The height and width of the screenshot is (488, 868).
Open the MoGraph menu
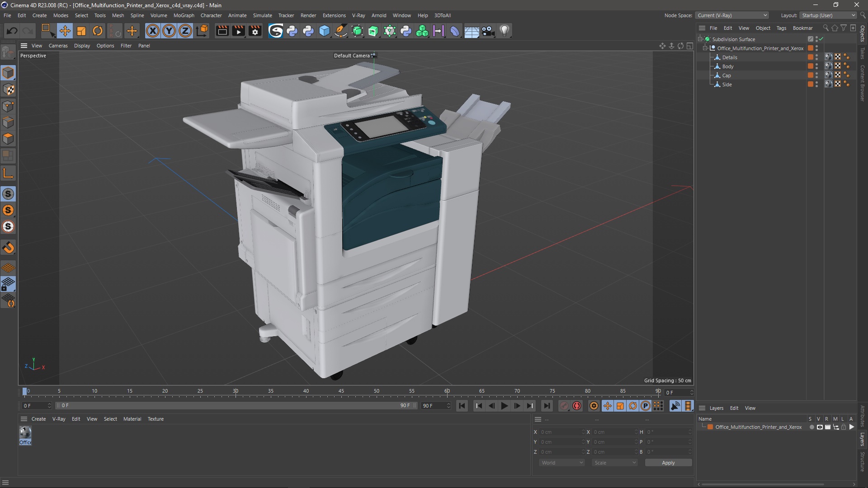pos(184,15)
